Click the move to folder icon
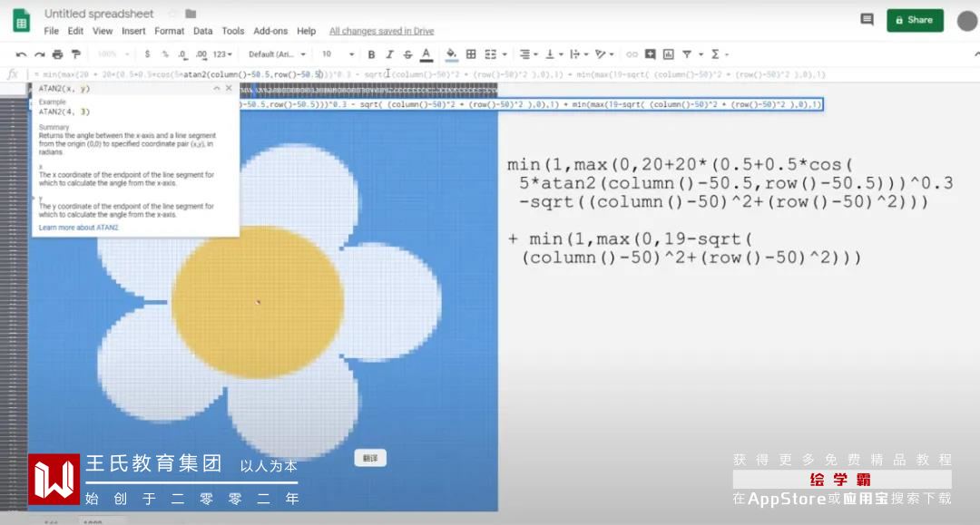The image size is (980, 525). pyautogui.click(x=191, y=14)
